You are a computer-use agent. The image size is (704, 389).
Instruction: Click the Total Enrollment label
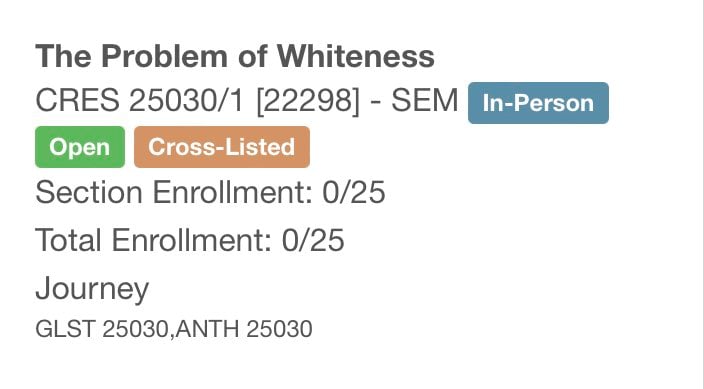(x=154, y=240)
